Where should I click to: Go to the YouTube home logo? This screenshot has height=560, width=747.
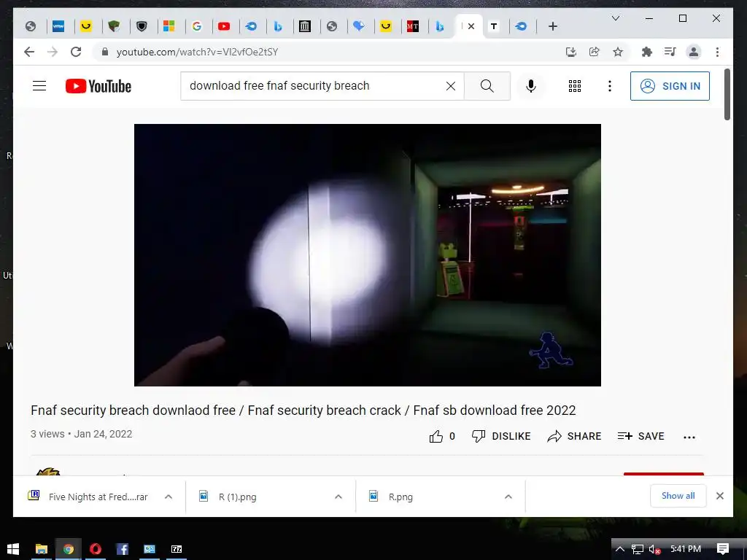98,86
